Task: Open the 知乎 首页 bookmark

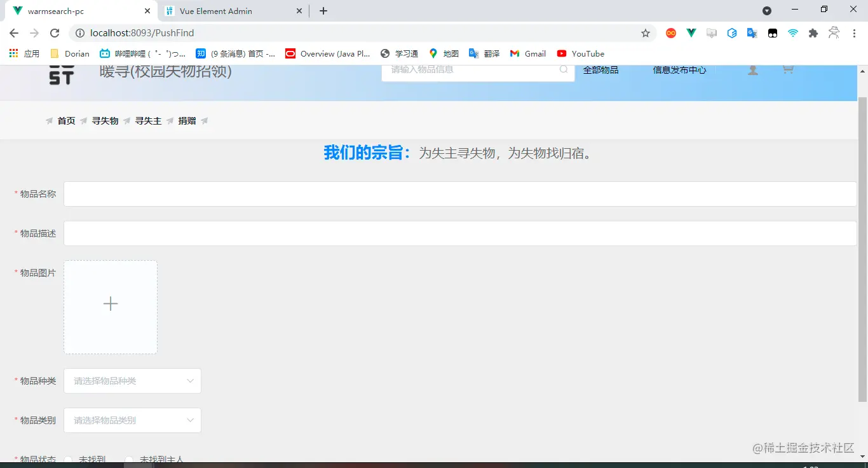Action: click(236, 53)
